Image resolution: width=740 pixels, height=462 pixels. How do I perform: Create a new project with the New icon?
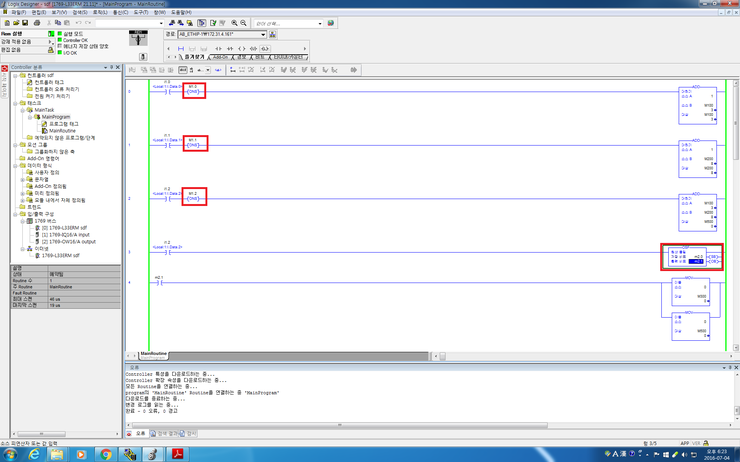click(7, 23)
